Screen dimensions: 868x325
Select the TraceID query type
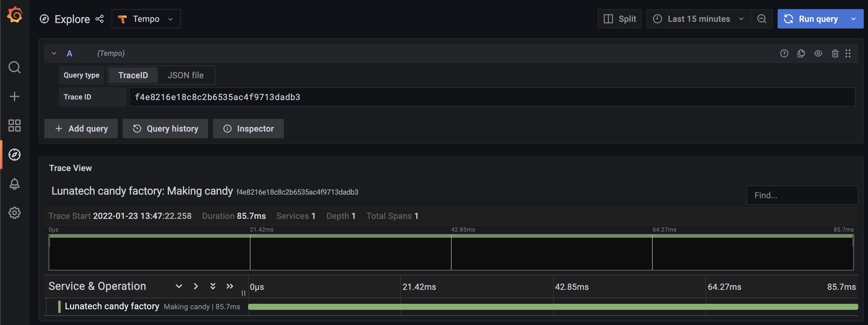(x=133, y=75)
